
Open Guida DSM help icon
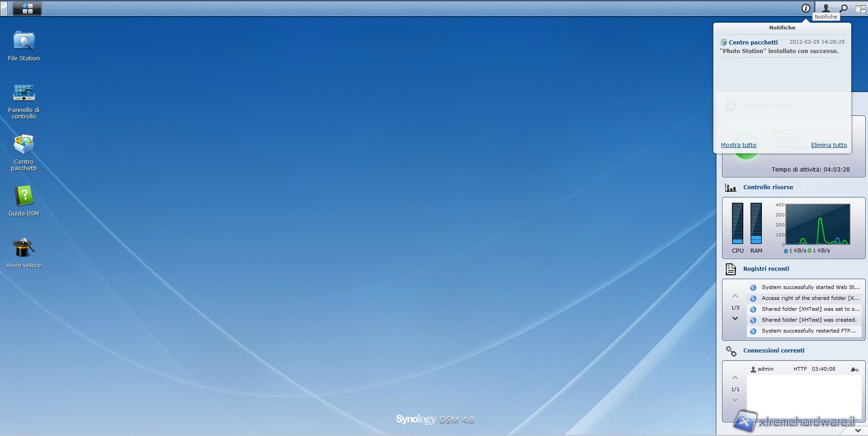[x=24, y=196]
